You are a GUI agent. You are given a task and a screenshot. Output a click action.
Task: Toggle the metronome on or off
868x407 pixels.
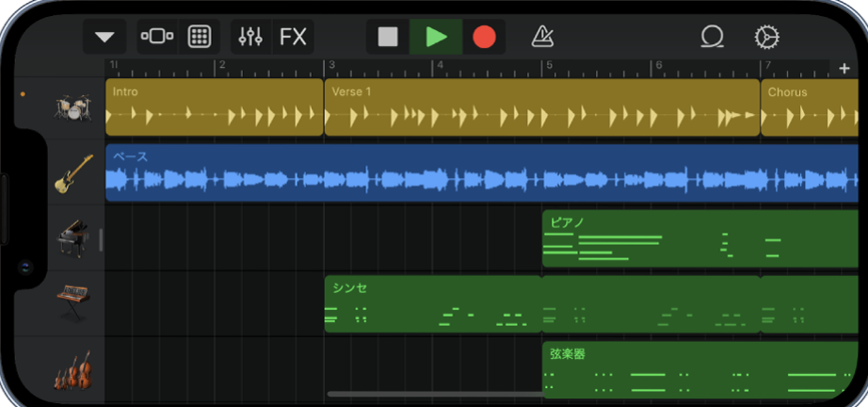coord(542,37)
